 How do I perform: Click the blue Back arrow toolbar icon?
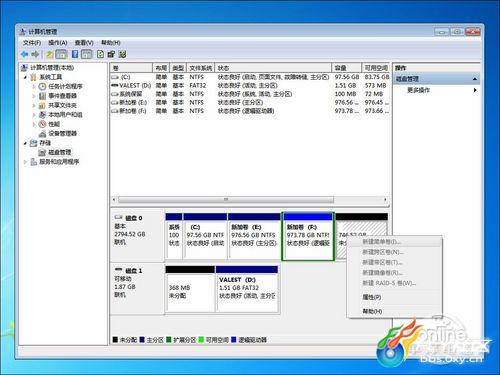pos(24,54)
